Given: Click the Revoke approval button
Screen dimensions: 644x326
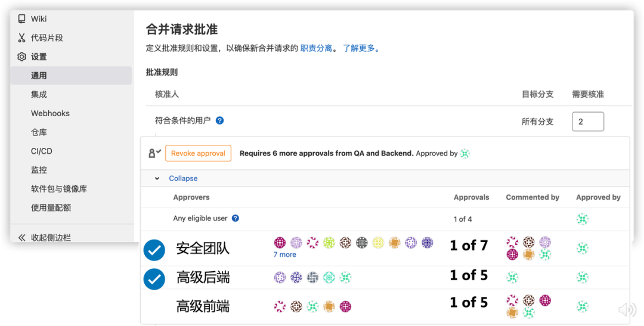Looking at the screenshot, I should (198, 153).
